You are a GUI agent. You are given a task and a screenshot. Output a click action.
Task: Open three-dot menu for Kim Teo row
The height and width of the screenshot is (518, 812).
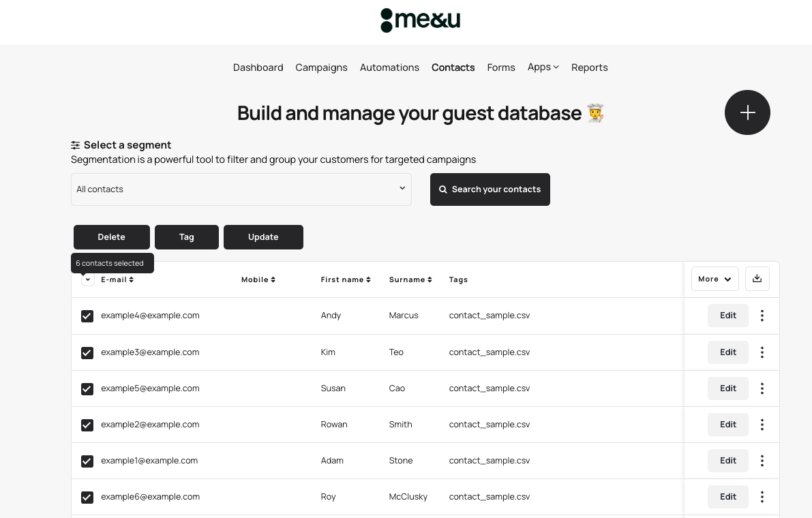pos(762,352)
